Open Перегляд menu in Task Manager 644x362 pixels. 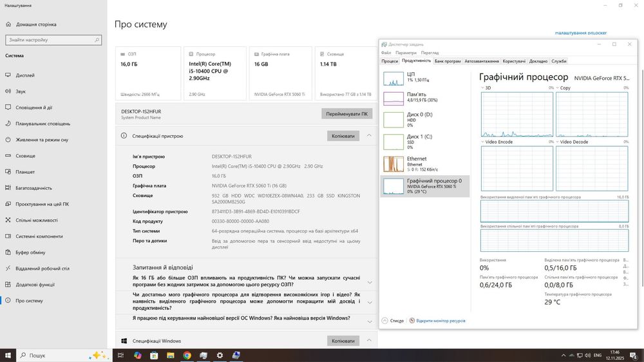pos(430,53)
